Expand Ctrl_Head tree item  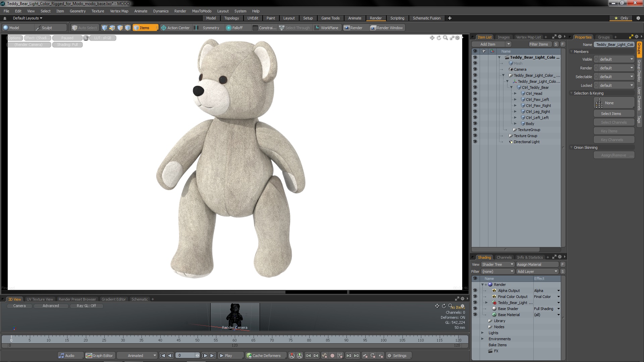[x=516, y=94]
